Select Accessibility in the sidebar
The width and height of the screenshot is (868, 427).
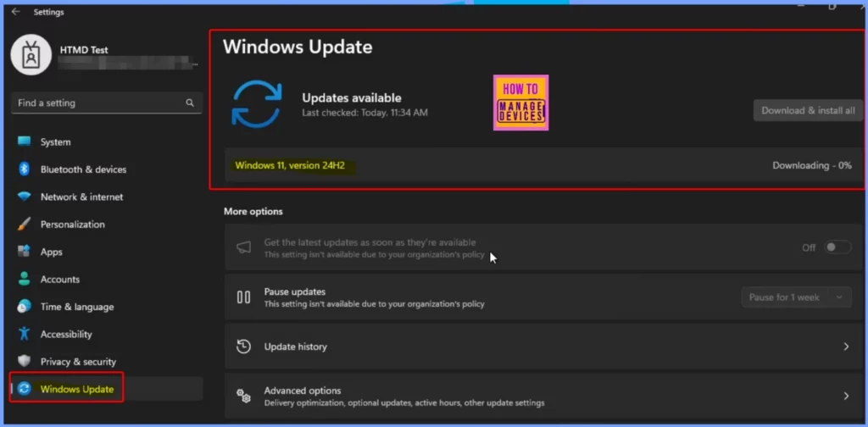[x=107, y=334]
